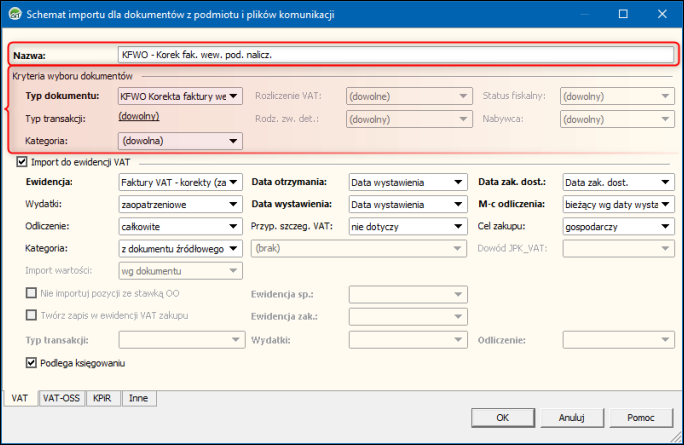
Task: Open the Nabywca dropdown
Action: pos(617,119)
